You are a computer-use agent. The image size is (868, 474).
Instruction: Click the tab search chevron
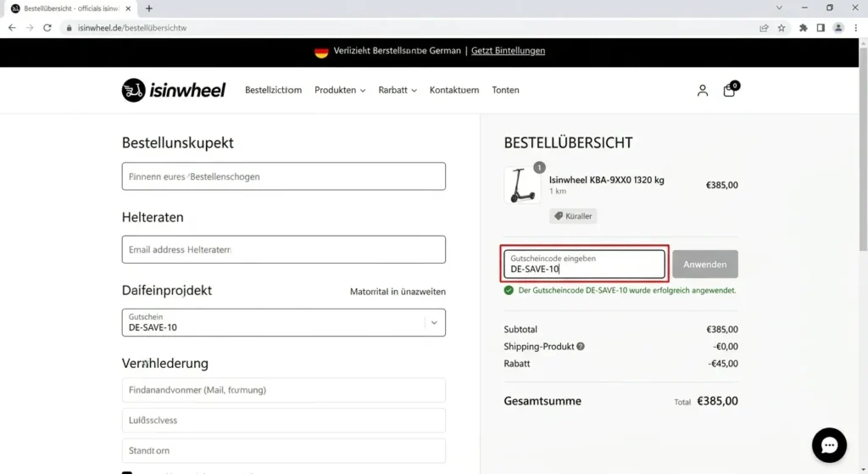tap(779, 8)
